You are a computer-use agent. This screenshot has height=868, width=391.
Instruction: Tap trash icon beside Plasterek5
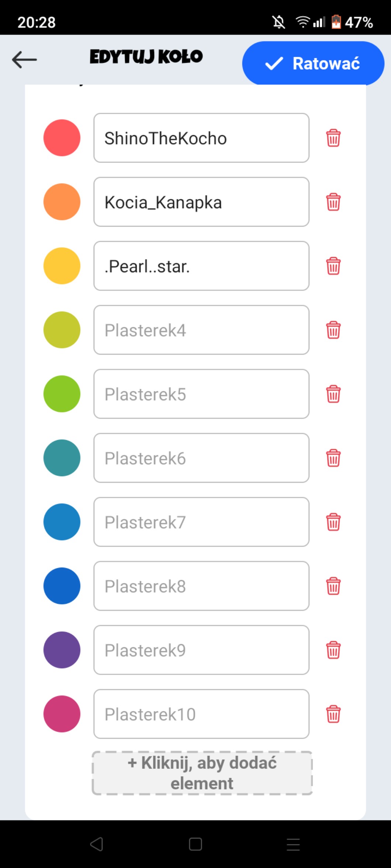(x=333, y=394)
